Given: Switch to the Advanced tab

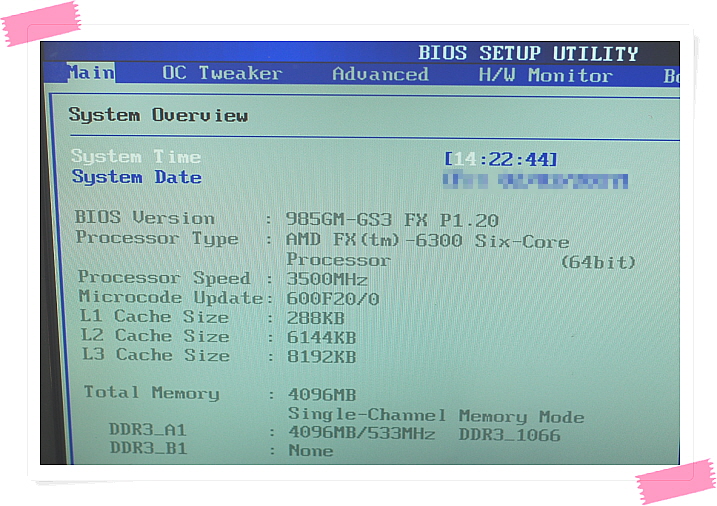Looking at the screenshot, I should 380,74.
